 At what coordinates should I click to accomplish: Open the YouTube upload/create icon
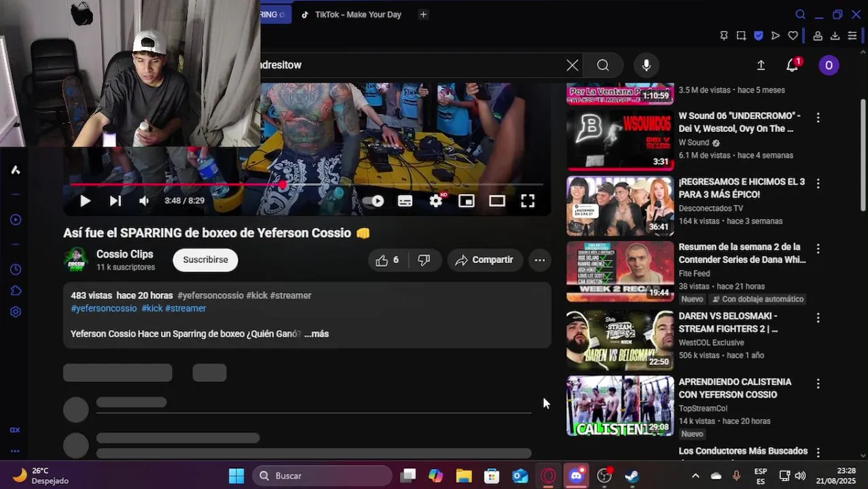(761, 65)
